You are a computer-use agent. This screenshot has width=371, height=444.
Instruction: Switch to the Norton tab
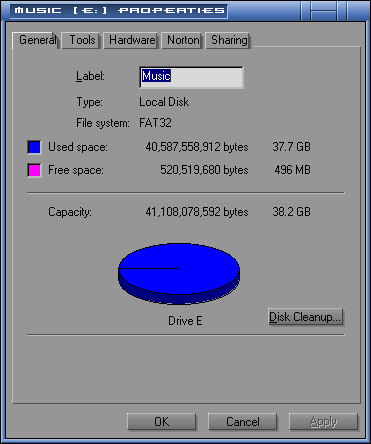[182, 40]
